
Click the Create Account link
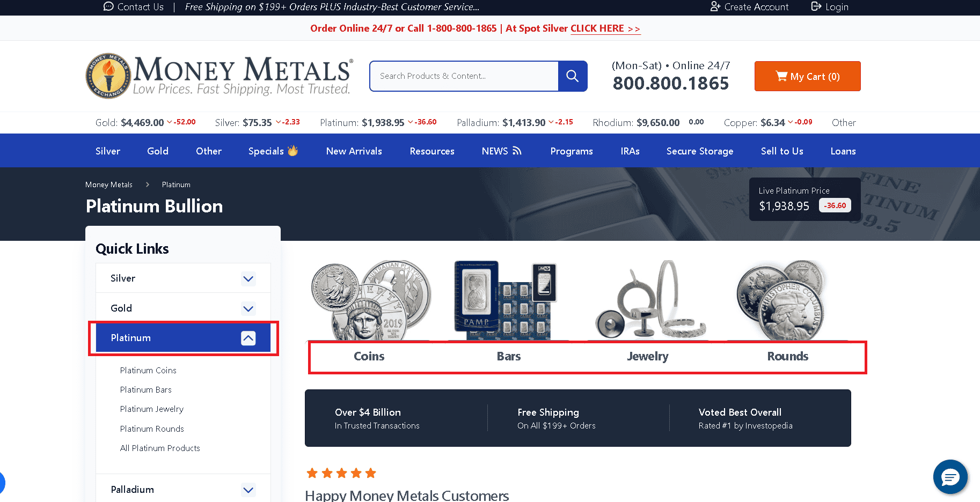(x=756, y=6)
